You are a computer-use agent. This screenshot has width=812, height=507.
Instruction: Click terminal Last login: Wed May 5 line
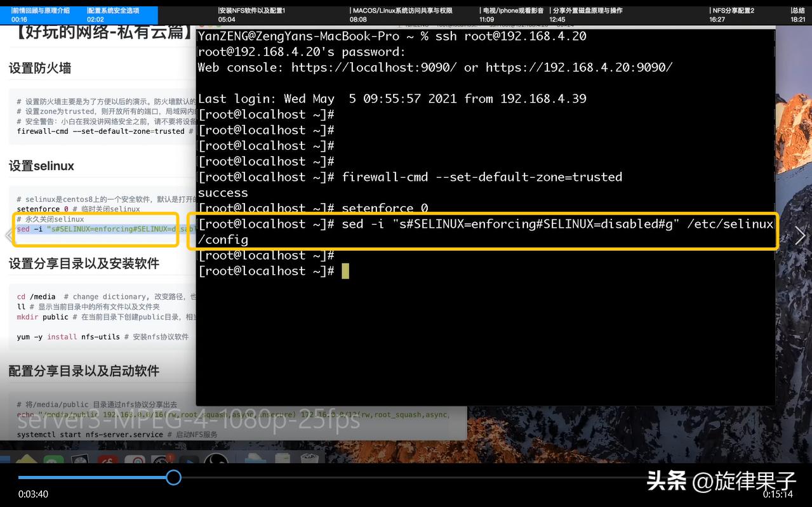pos(392,98)
